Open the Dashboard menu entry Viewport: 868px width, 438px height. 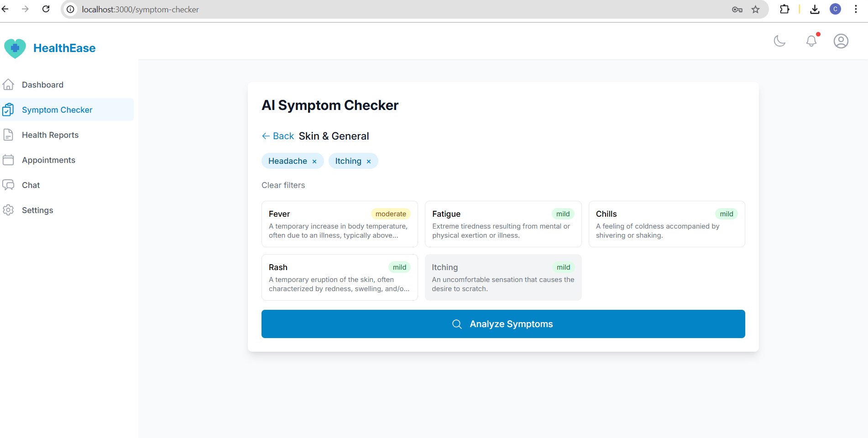[42, 84]
